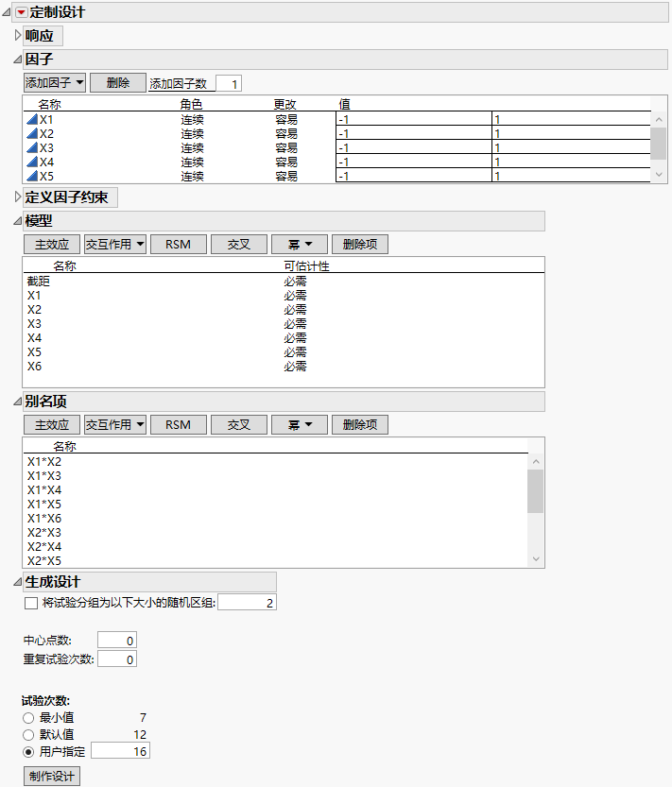Click the blue continuous icon for X1

click(31, 119)
